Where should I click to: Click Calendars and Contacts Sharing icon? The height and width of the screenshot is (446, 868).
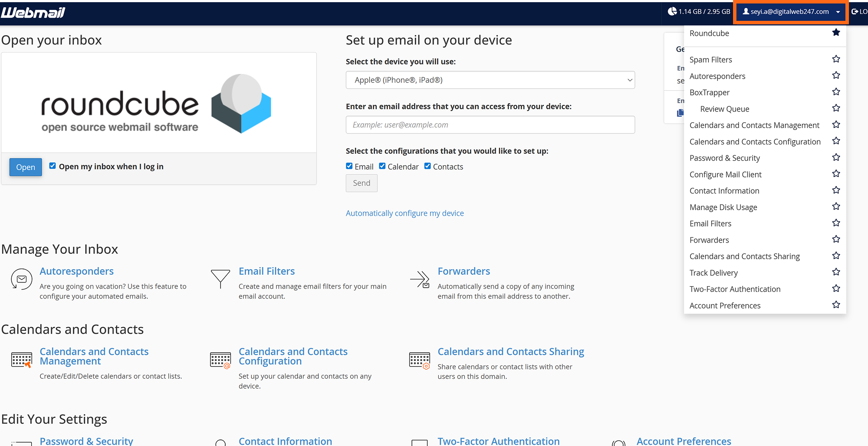pyautogui.click(x=420, y=360)
